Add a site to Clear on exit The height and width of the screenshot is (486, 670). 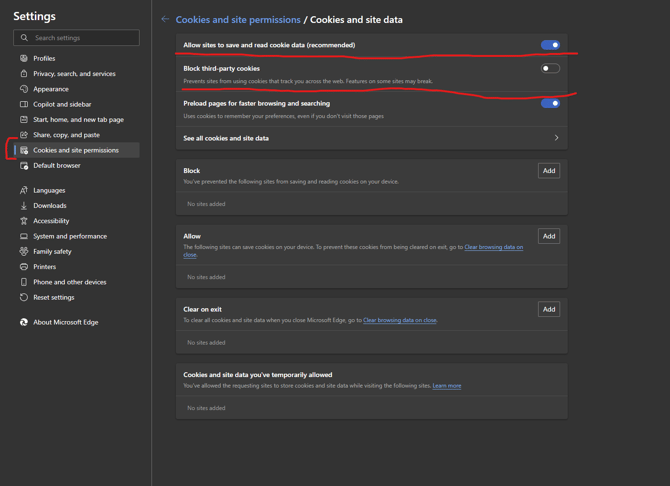click(549, 309)
